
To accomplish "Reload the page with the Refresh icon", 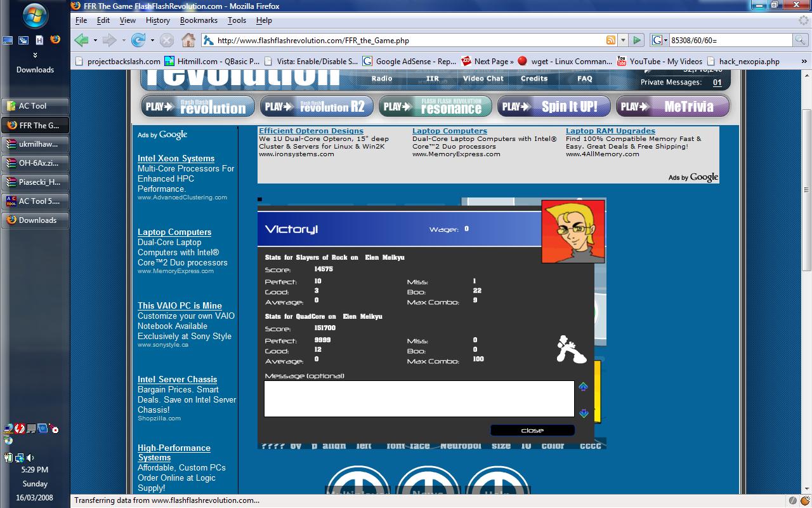I will coord(138,40).
